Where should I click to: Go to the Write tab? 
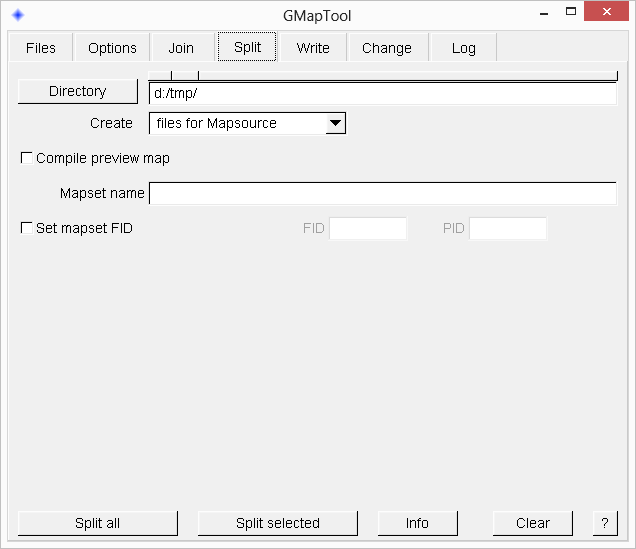click(x=313, y=48)
